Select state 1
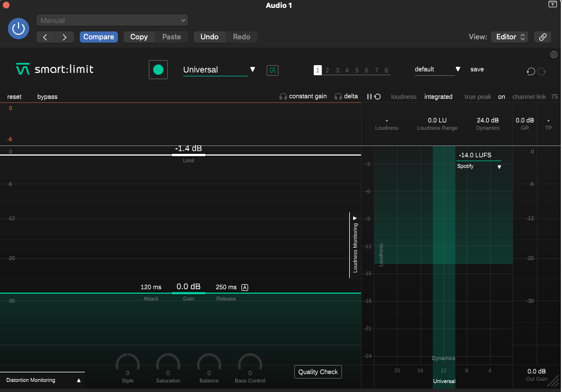Viewport: 562px width, 392px height. point(318,70)
